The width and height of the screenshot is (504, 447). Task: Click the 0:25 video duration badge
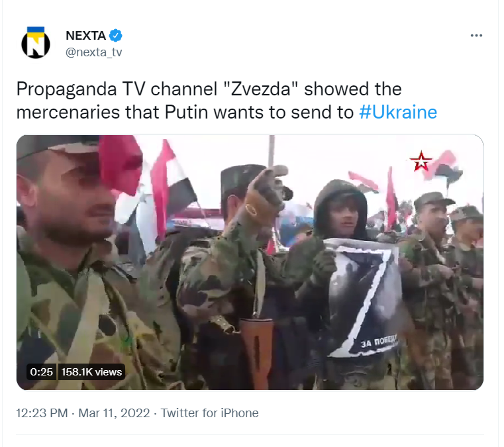tap(42, 372)
